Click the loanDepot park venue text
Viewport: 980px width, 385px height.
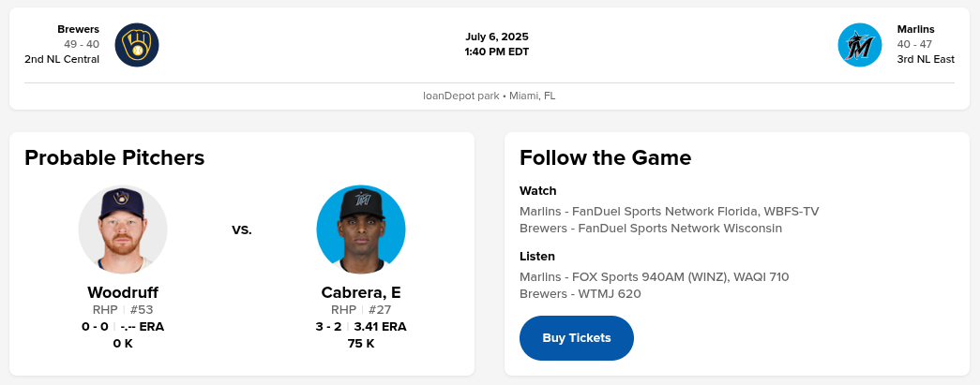pos(489,96)
